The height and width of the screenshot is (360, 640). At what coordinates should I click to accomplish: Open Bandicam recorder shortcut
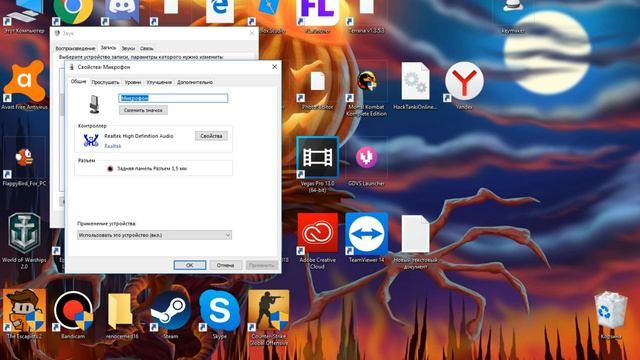click(x=73, y=310)
